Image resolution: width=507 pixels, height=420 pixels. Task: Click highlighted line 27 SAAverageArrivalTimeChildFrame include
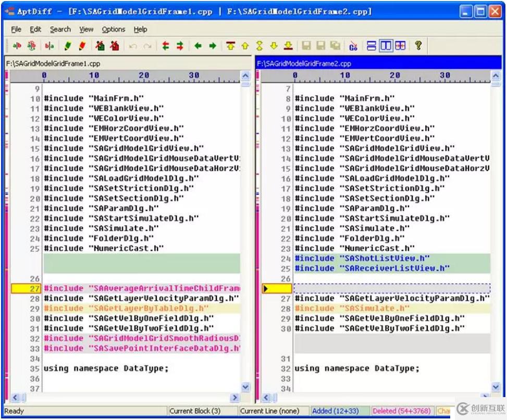click(142, 288)
